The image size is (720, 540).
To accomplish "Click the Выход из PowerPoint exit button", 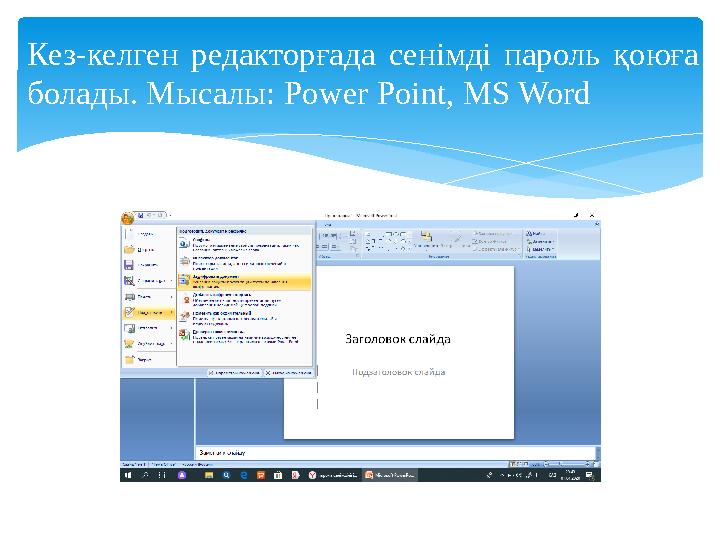I will point(289,373).
